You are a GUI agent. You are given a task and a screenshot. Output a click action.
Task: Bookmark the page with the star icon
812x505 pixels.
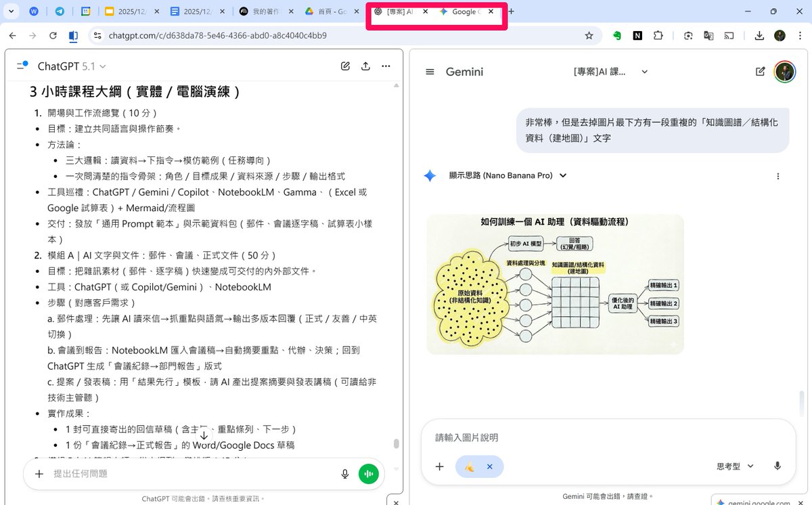(589, 35)
